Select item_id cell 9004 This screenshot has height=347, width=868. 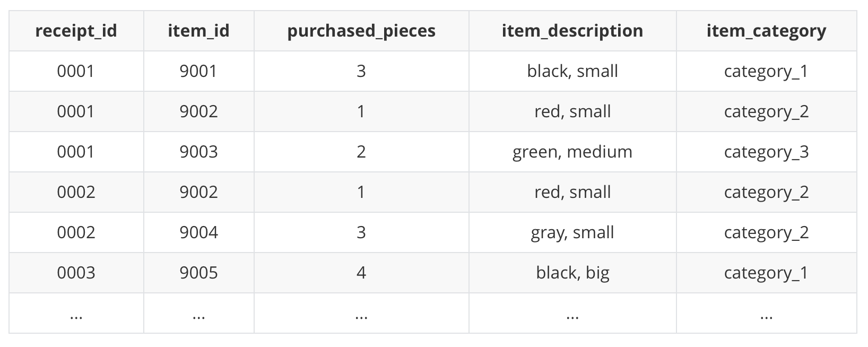click(x=198, y=232)
